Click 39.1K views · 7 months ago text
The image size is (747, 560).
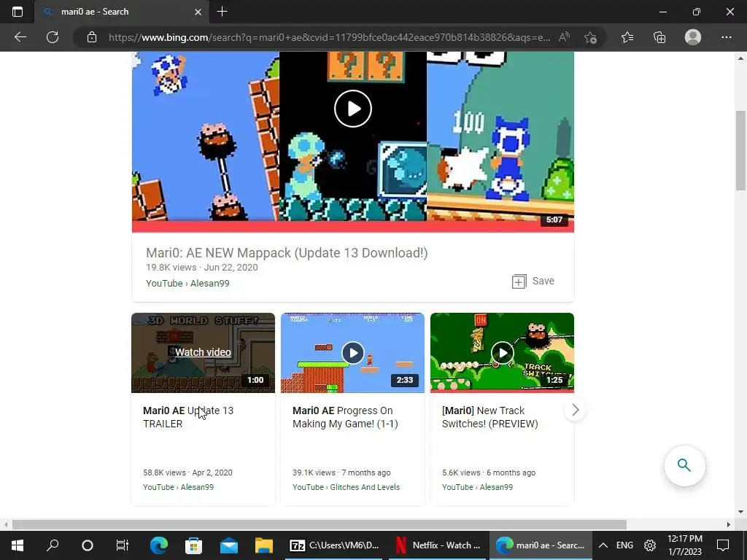[341, 472]
